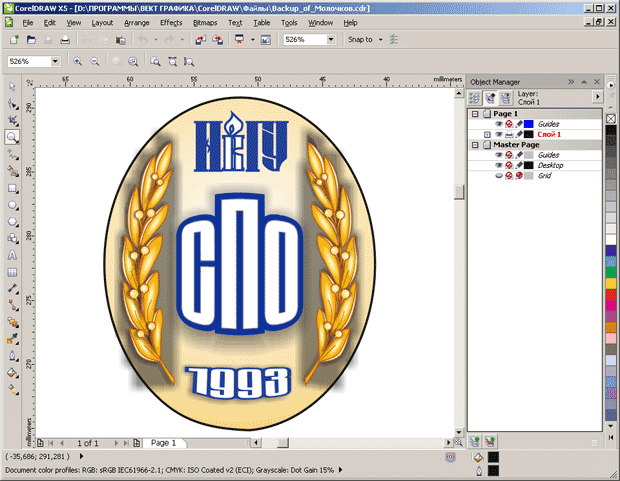Viewport: 620px width, 481px height.
Task: Hide the Слой 1 layer via eye icon
Action: click(498, 134)
